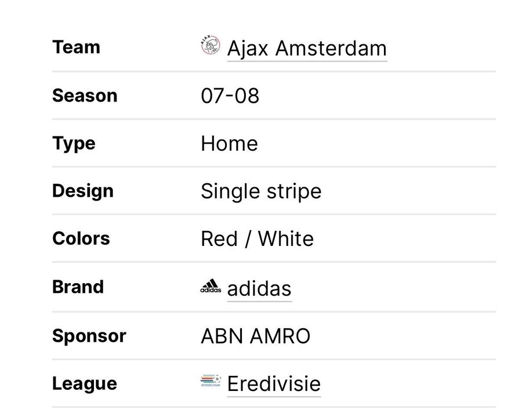Click the 07-08 season value
522x420 pixels.
pos(230,96)
